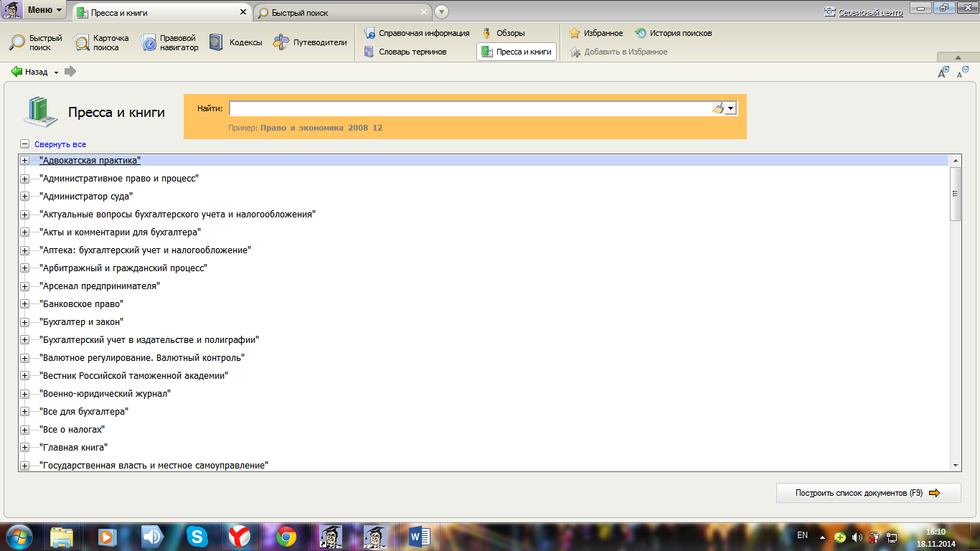The image size is (980, 551).
Task: Select "Административное право и процесс"
Action: click(x=119, y=179)
